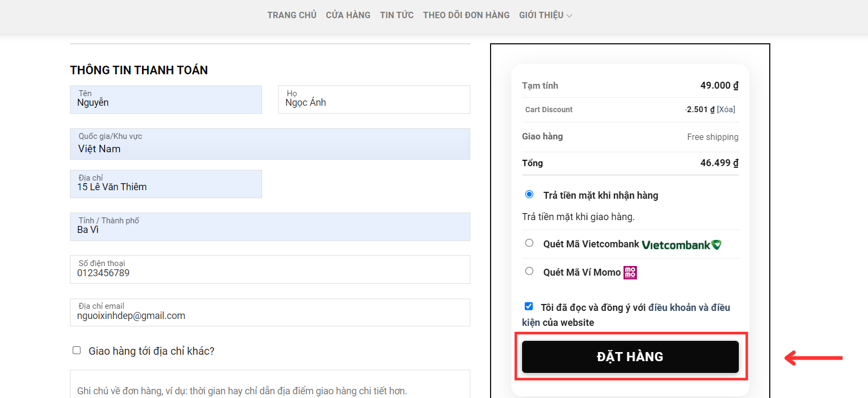Click the Địa chỉ email field
Image resolution: width=868 pixels, height=398 pixels.
pos(270,312)
